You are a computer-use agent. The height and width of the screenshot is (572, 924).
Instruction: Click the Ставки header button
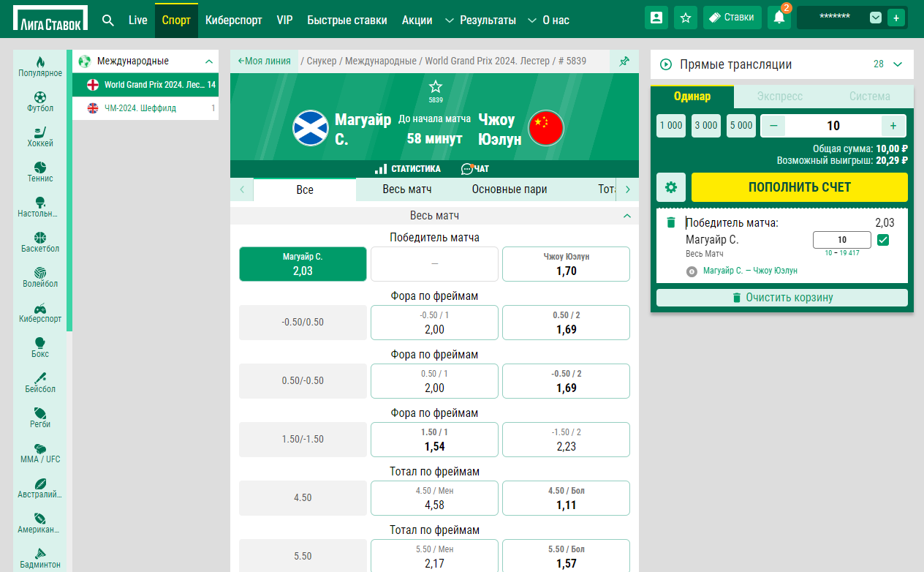pos(732,18)
